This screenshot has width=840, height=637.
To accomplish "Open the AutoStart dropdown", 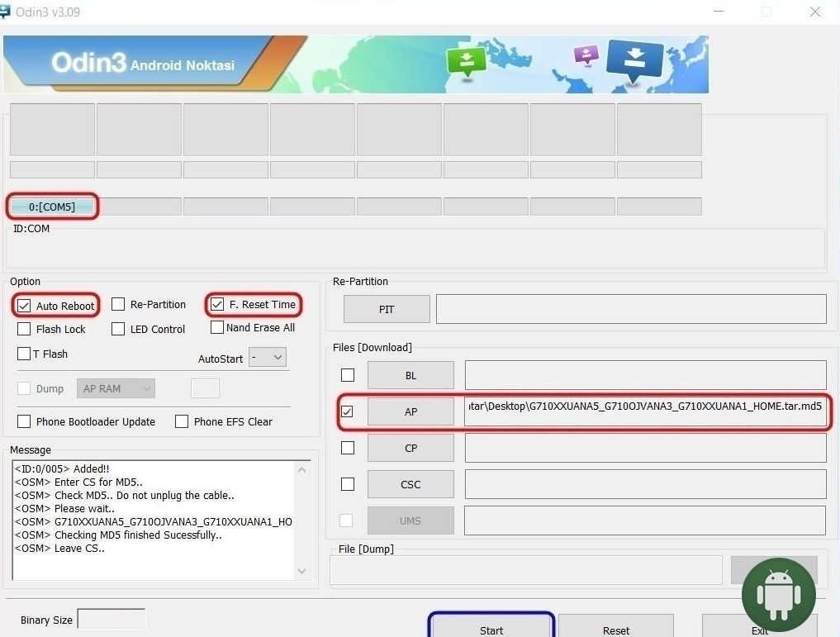I will tap(268, 358).
